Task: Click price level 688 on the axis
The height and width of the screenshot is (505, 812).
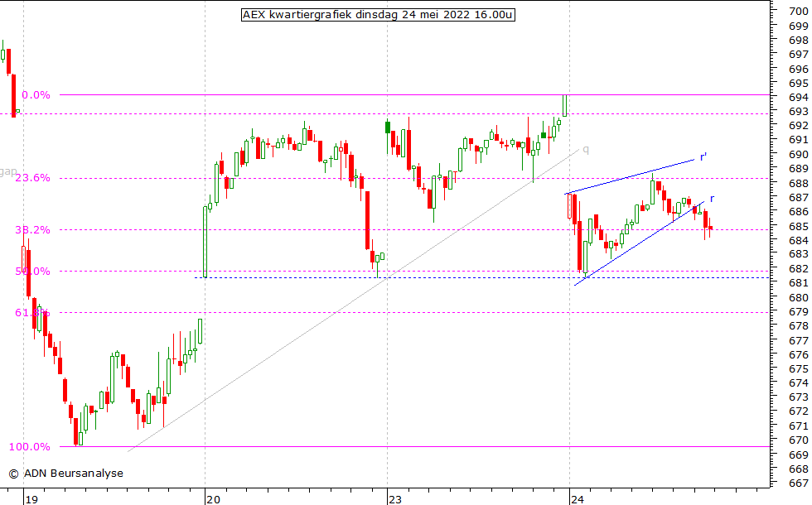Action: pos(798,183)
